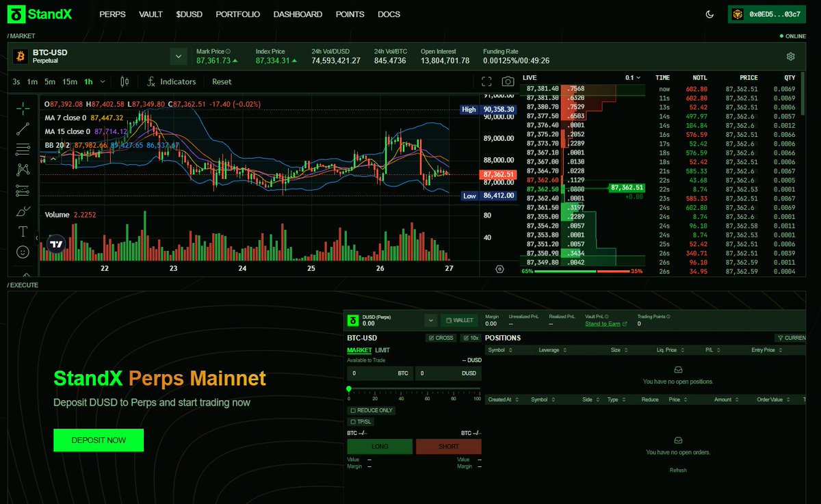This screenshot has height=504, width=821.
Task: Click the chart Reset button
Action: pos(222,81)
